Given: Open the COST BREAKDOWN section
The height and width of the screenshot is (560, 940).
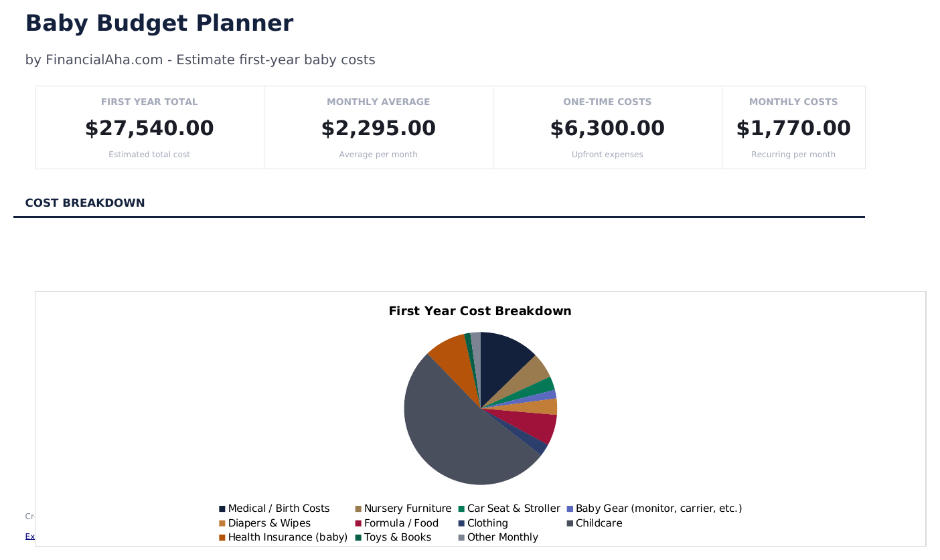Looking at the screenshot, I should click(x=85, y=203).
